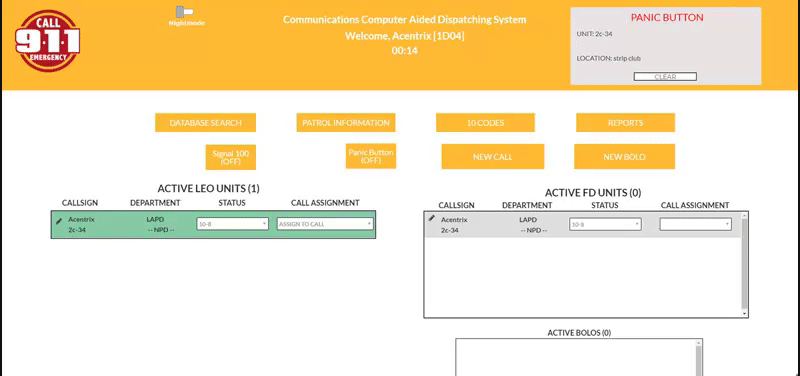Screen dimensions: 800x376
Task: Click 'Welcome, Acentrix [1D04]' text
Action: (x=405, y=36)
